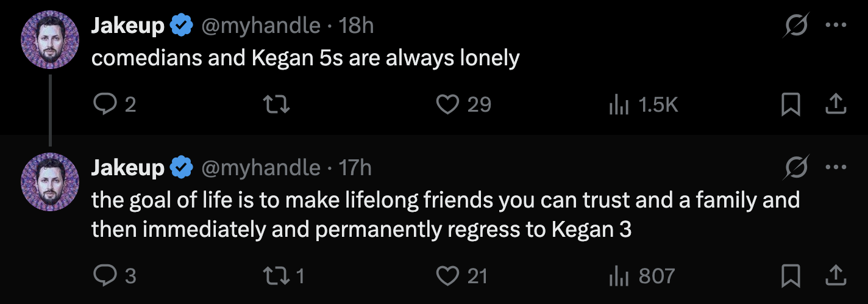The image size is (868, 304).
Task: Open more options menu on first tweet
Action: (x=835, y=26)
